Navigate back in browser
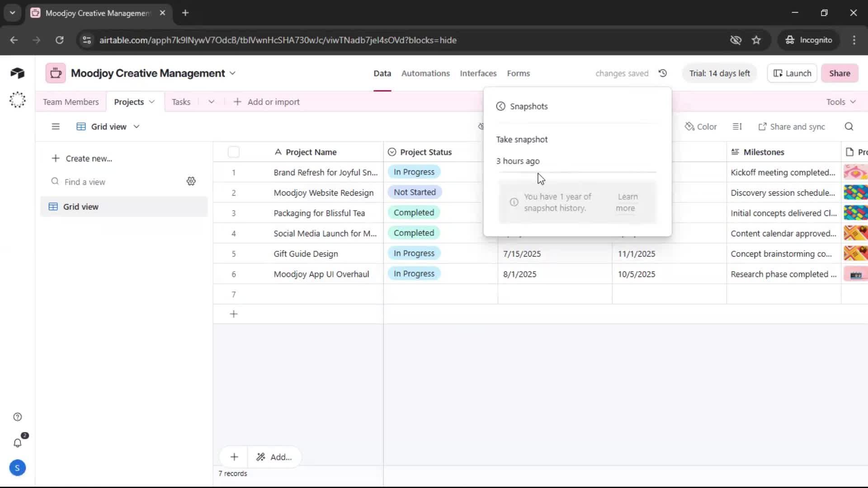 coord(14,40)
